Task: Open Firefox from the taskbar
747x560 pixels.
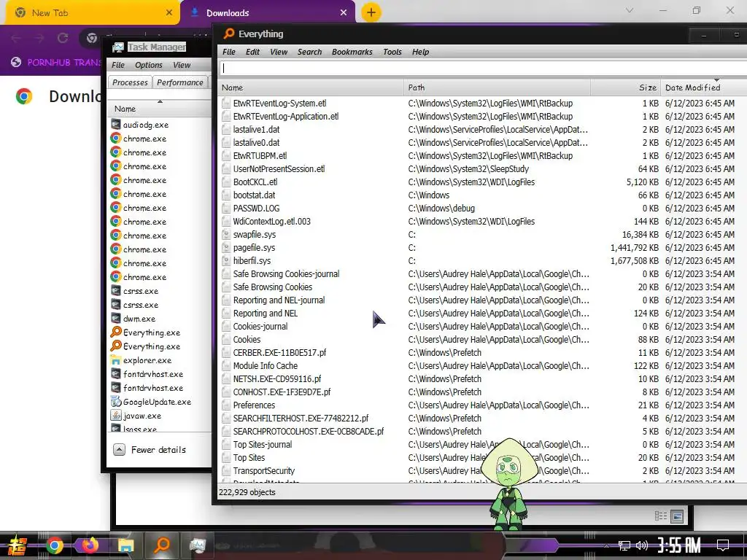Action: (x=90, y=544)
